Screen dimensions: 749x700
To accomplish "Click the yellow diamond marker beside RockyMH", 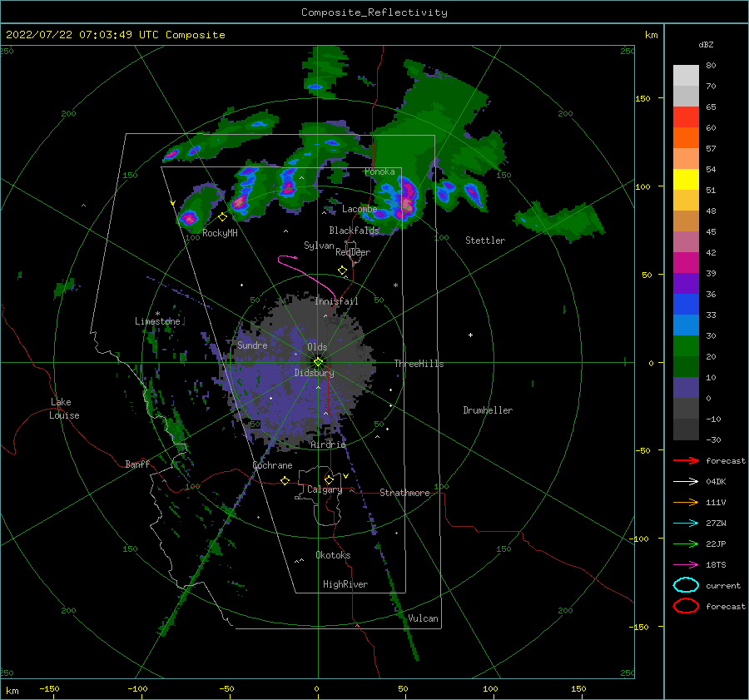I will click(x=222, y=217).
